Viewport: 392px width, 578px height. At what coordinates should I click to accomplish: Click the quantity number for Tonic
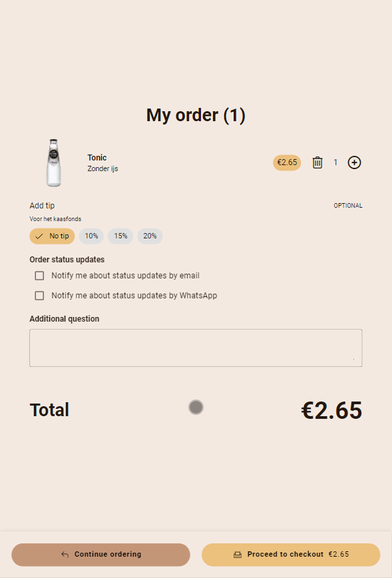[335, 162]
